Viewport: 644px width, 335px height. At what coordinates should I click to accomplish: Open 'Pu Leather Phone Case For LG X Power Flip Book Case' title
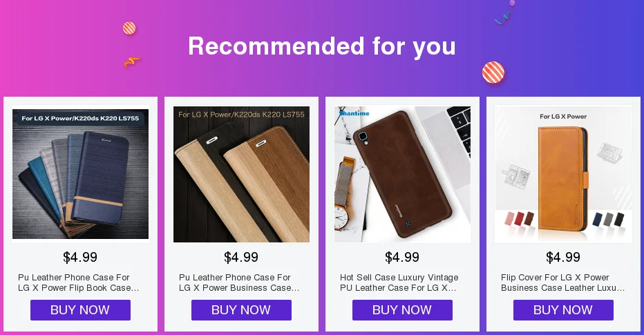79,283
